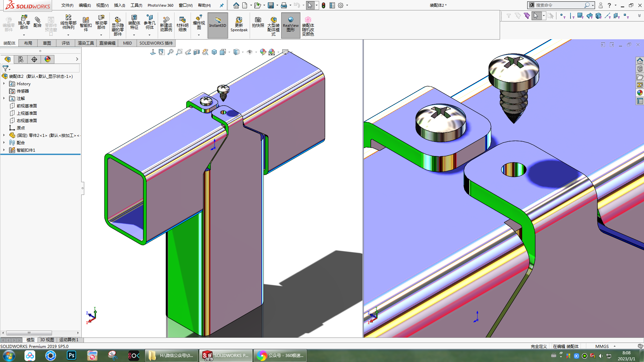This screenshot has height=362, width=644.
Task: Toggle the axis selection filter
Action: [607, 16]
